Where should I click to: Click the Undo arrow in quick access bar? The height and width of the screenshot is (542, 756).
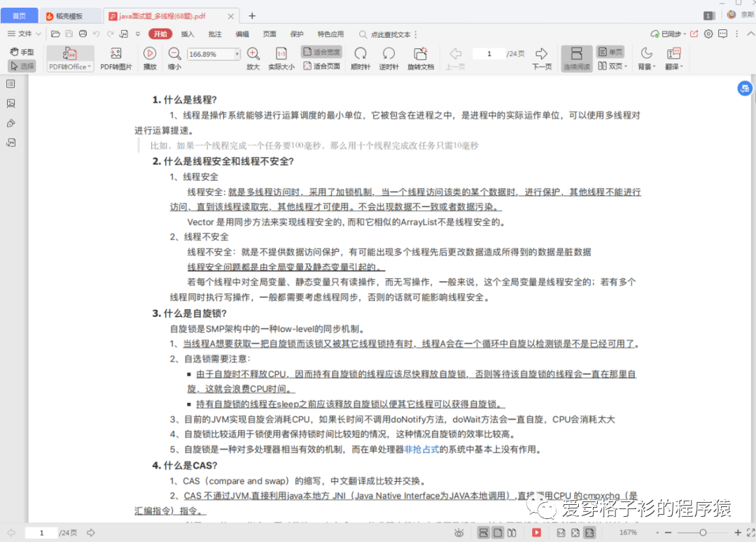point(97,34)
